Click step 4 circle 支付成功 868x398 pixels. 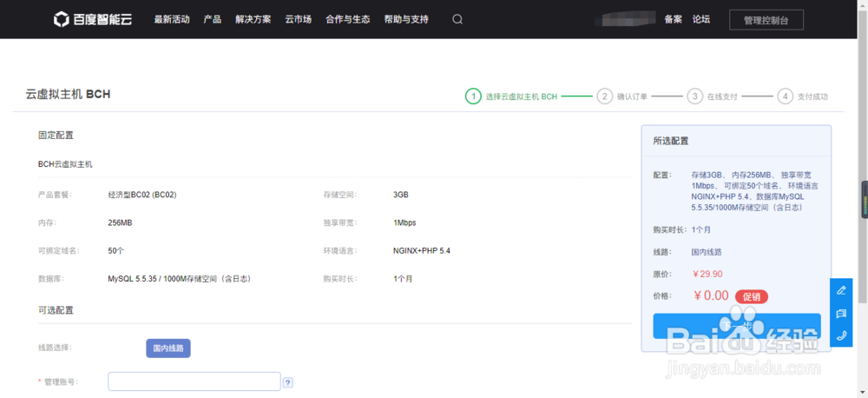click(x=785, y=96)
